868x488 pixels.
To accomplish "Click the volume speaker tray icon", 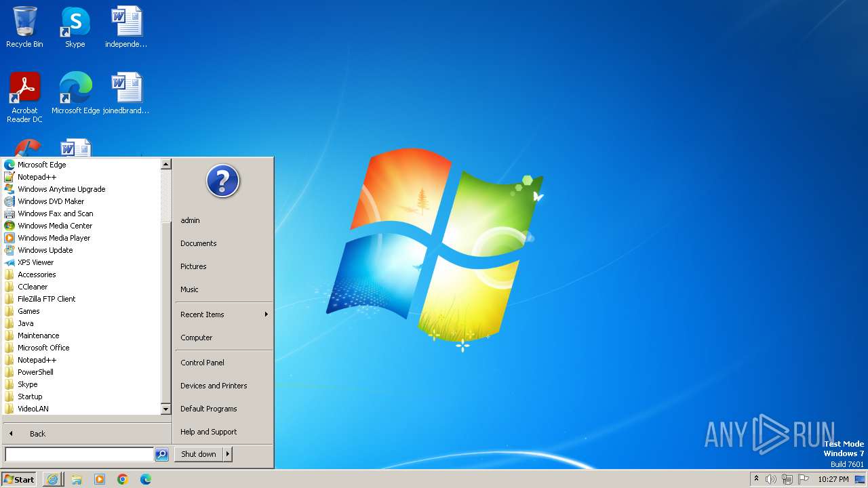I will (x=771, y=479).
